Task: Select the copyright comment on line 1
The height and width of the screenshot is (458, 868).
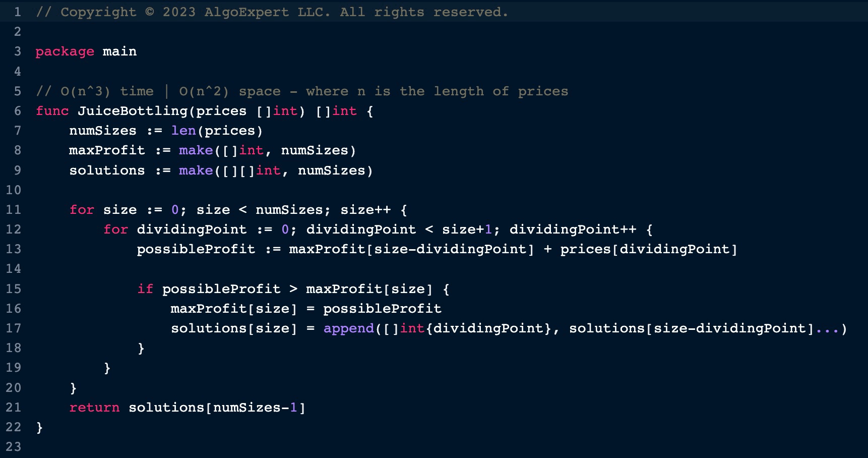Action: click(272, 12)
